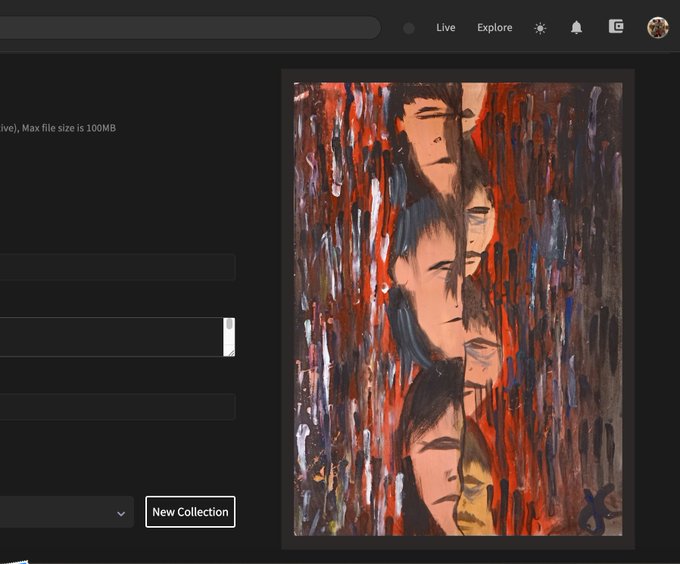Click the dim circular indicator beside Live
Viewport: 680px width, 564px height.
(x=409, y=28)
